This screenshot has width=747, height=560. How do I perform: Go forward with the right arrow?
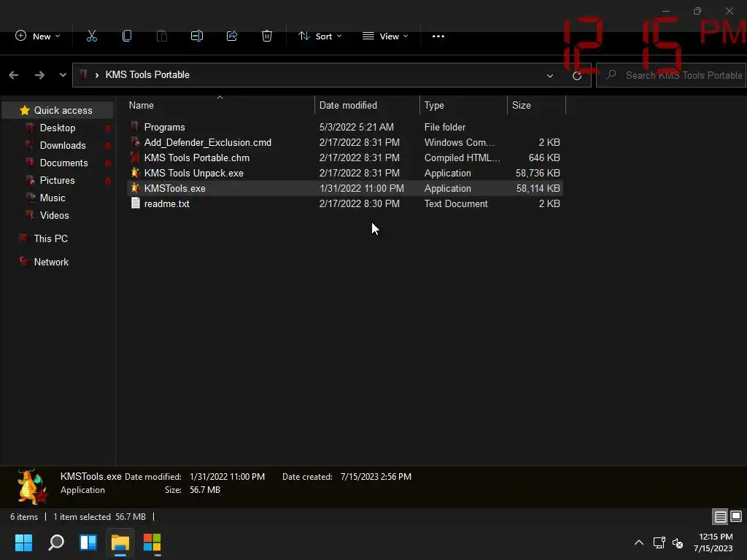39,75
